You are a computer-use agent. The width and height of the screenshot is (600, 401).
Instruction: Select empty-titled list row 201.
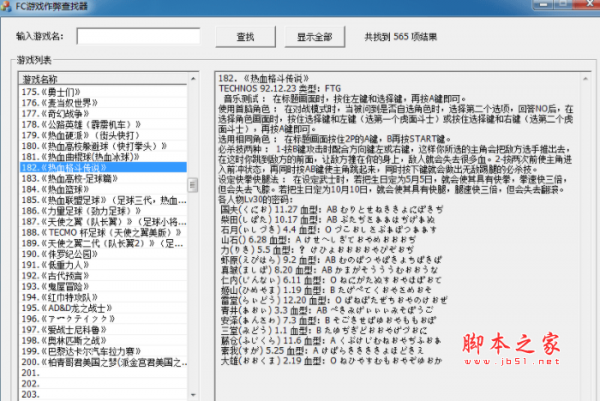tap(103, 373)
